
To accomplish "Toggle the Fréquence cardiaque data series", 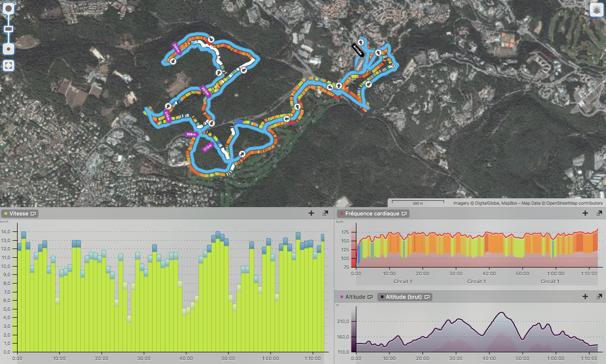I will pyautogui.click(x=372, y=213).
